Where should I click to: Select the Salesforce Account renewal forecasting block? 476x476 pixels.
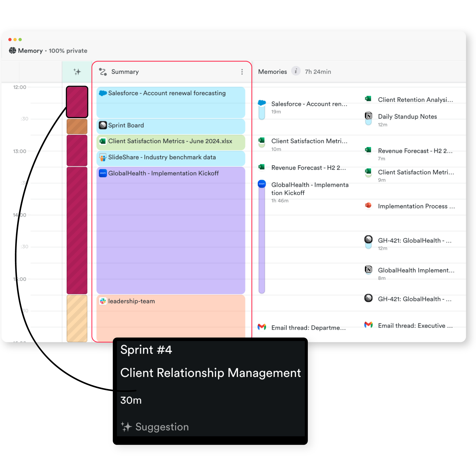(171, 102)
